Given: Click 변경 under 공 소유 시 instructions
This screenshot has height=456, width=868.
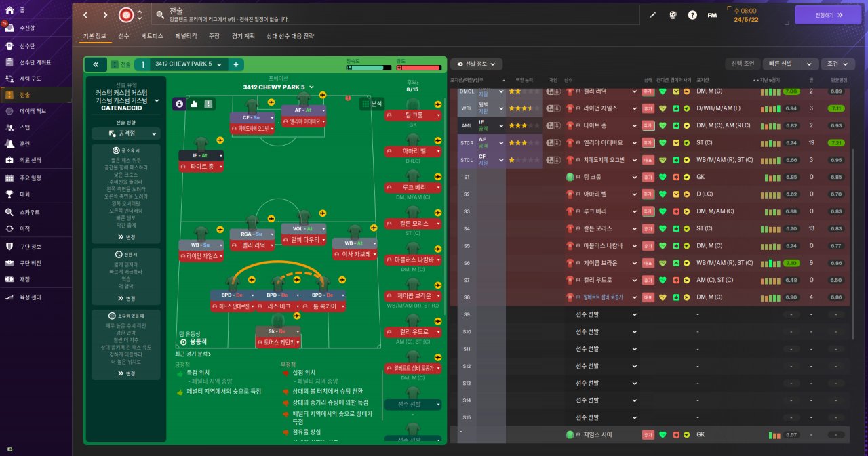Looking at the screenshot, I should pos(126,237).
